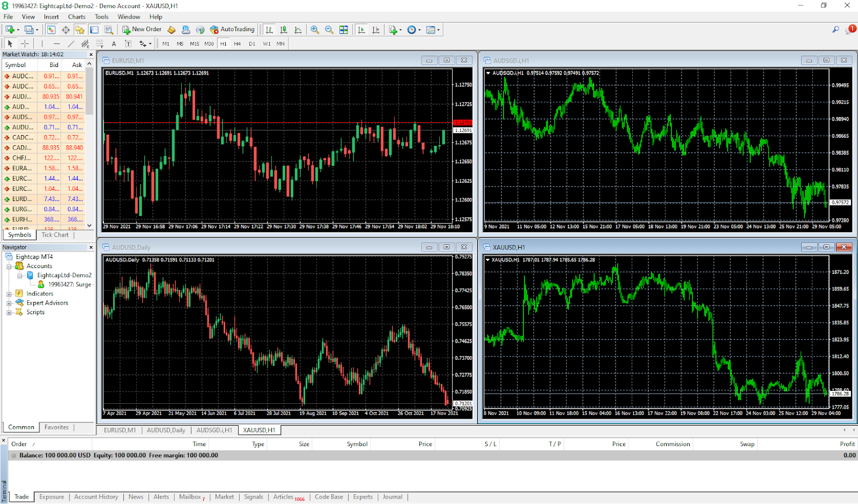Toggle the Market Watch panel icon
Viewport: 858px width, 504px height.
pos(51,30)
